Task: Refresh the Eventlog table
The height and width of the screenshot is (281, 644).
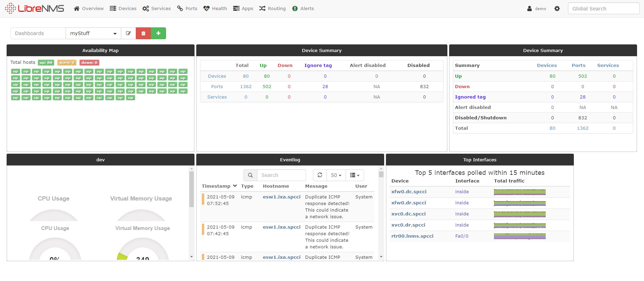Action: tap(320, 175)
